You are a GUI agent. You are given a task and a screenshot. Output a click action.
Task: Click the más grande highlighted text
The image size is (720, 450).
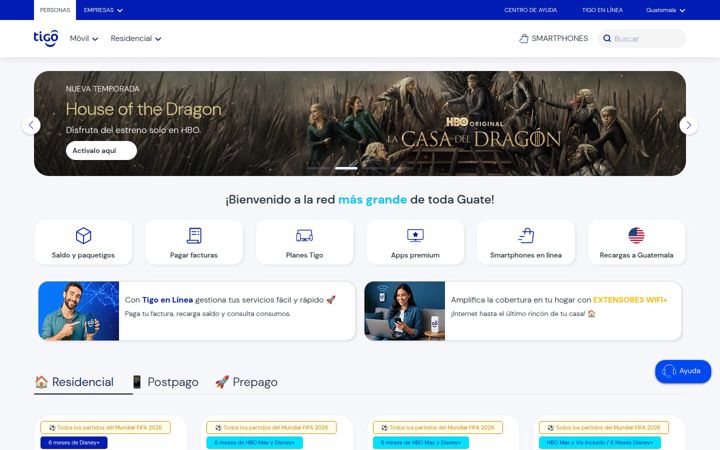click(372, 200)
